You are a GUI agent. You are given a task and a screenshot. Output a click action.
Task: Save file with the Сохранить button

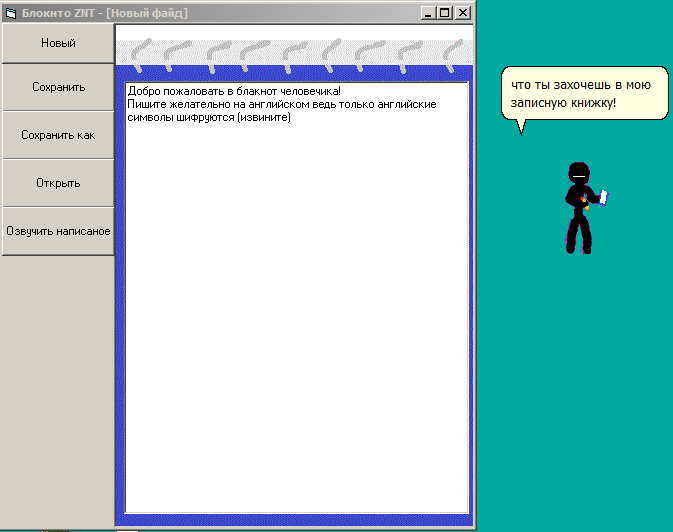click(x=58, y=87)
